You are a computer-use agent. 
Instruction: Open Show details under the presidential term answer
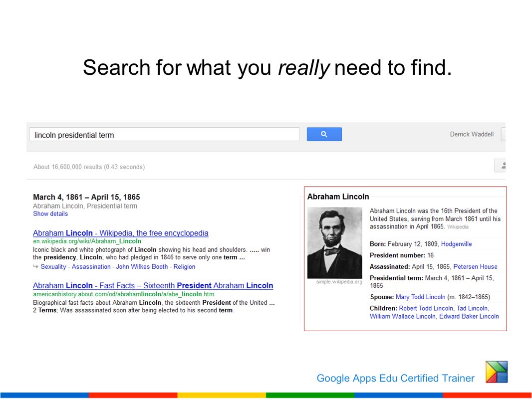(x=50, y=213)
